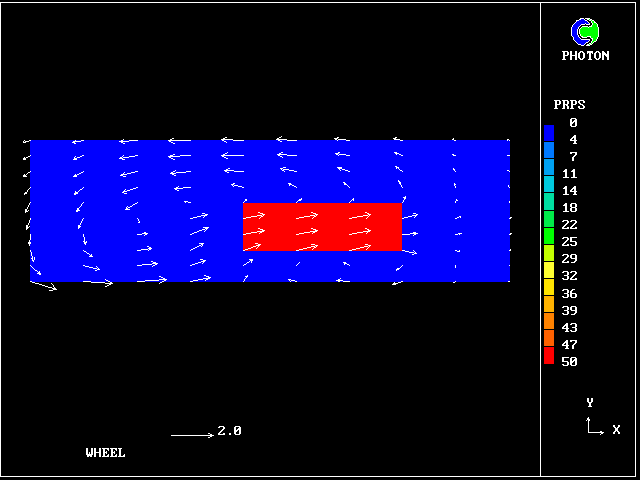Viewport: 640px width, 480px height.
Task: Pick the dark blue swatch at legend top
Action: [549, 132]
